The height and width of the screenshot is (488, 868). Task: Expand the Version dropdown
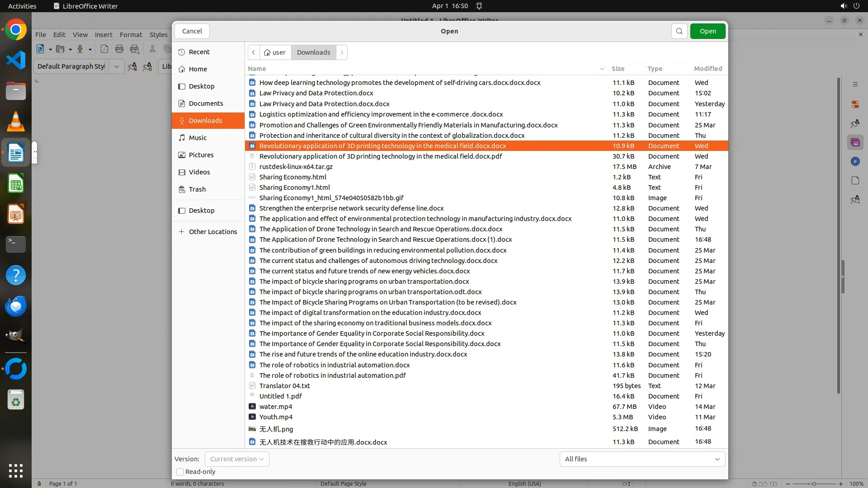[237, 459]
